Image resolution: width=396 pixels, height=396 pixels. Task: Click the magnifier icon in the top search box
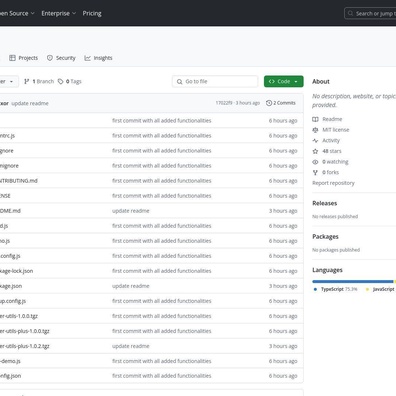pyautogui.click(x=350, y=13)
